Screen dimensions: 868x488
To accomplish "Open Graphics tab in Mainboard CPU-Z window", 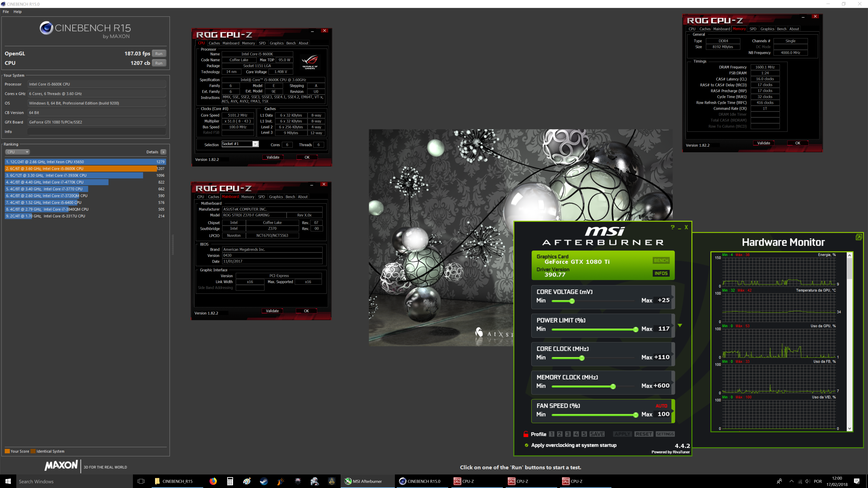I will click(x=276, y=197).
